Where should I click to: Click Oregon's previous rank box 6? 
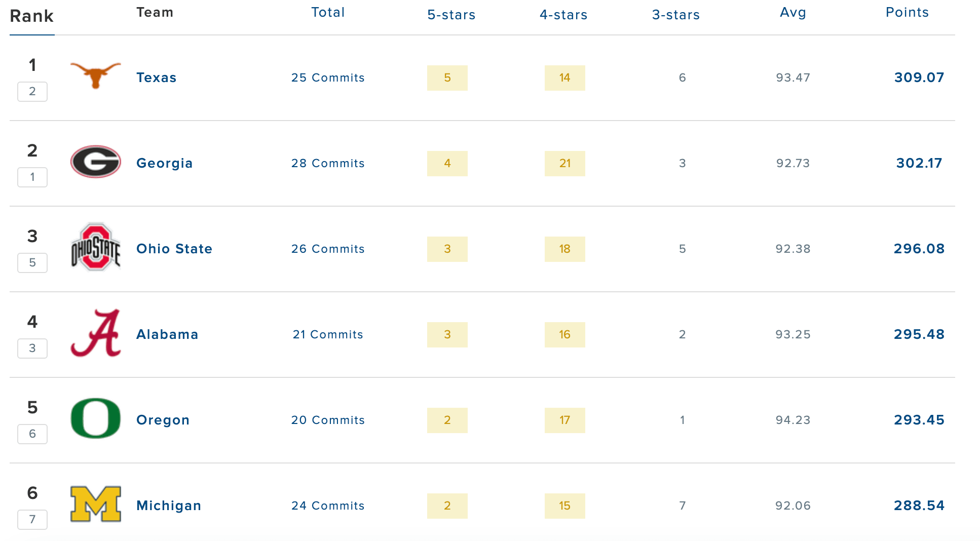[x=32, y=434]
